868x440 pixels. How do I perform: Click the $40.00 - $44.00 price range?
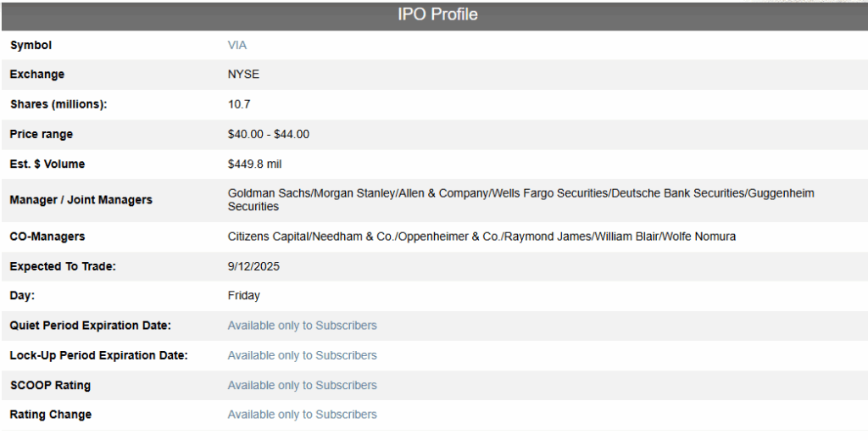point(269,134)
